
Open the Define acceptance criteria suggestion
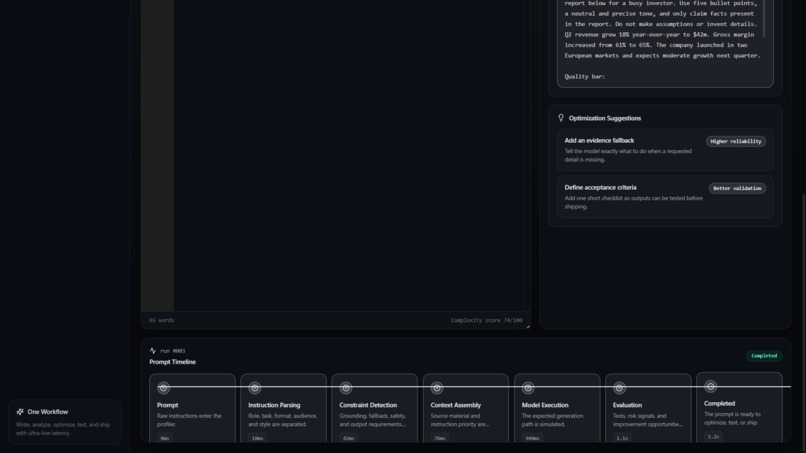coord(665,197)
